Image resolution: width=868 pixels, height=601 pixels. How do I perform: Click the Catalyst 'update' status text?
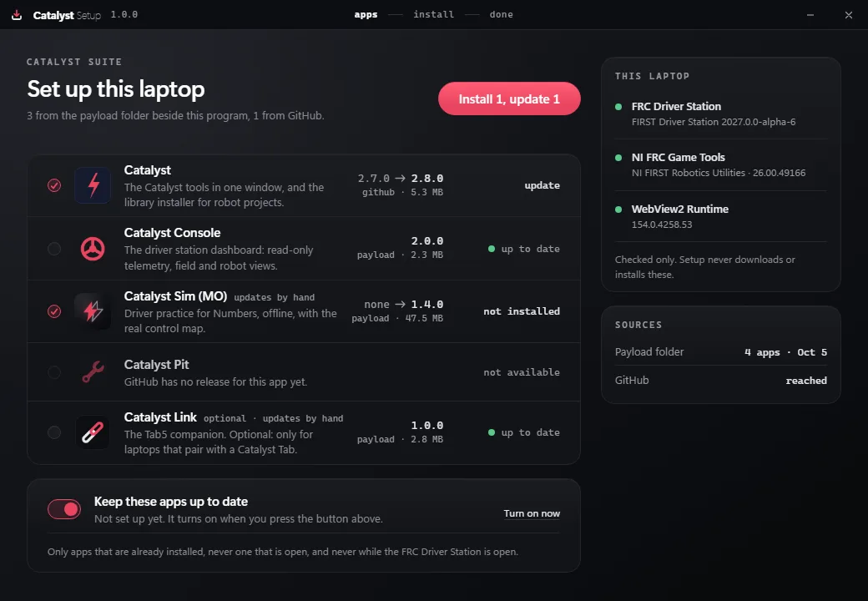542,185
